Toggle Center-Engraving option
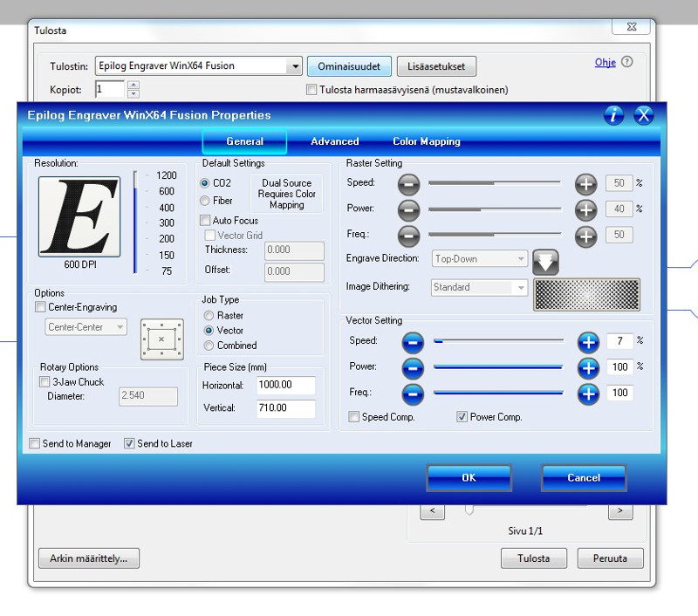This screenshot has height=616, width=698. 40,307
